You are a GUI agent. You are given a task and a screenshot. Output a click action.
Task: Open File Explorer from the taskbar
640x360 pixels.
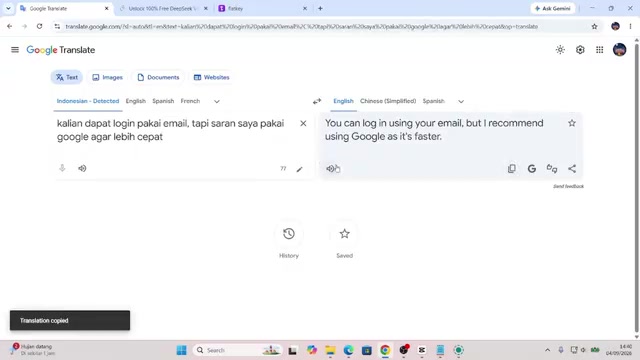click(x=330, y=350)
